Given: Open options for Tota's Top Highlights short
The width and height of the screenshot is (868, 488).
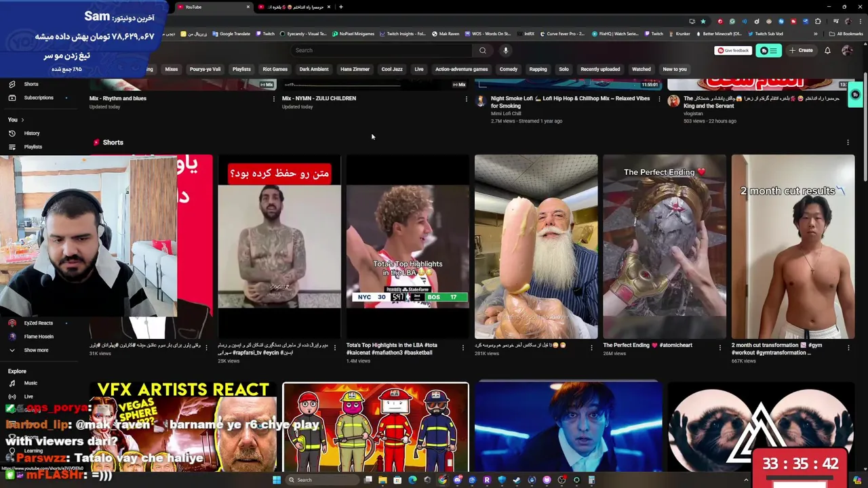Looking at the screenshot, I should 463,348.
